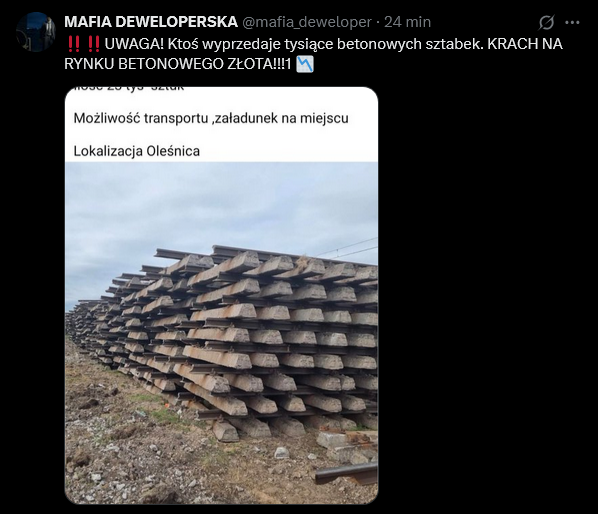Screen dimensions: 598x514
Task: Open the @mafia_deweloper handle link
Action: [x=307, y=22]
